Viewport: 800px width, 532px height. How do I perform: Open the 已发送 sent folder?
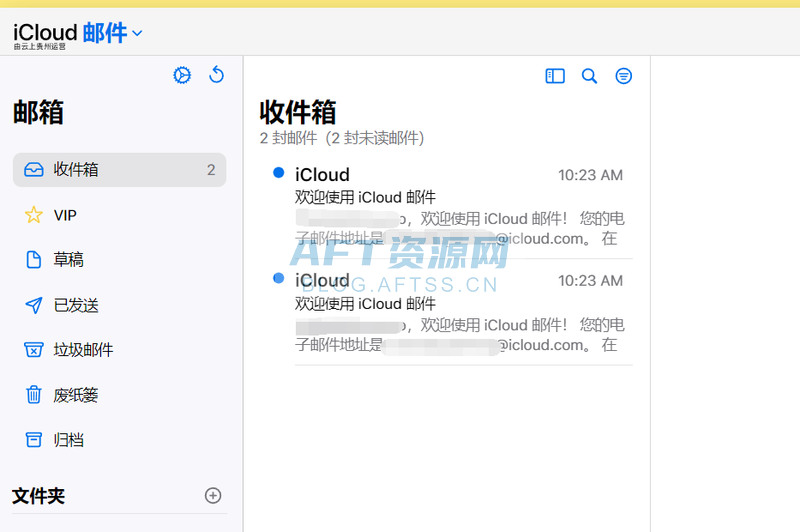pyautogui.click(x=76, y=305)
